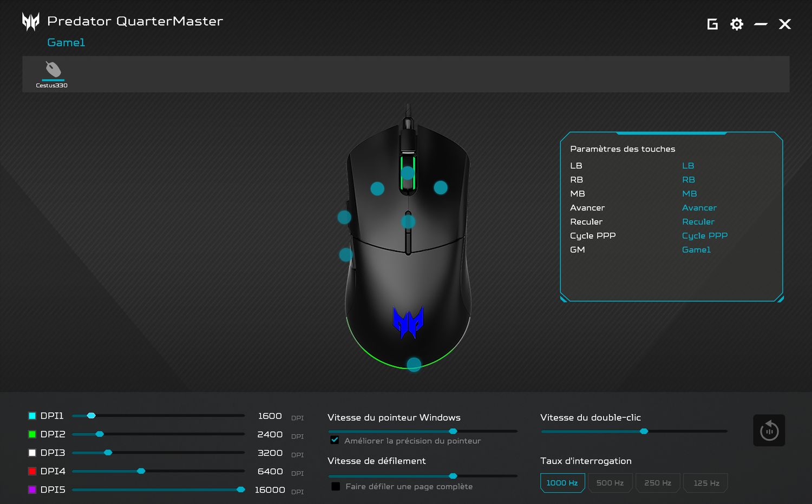Click DPI1 cyan color swatch
This screenshot has height=504, width=812.
point(32,416)
